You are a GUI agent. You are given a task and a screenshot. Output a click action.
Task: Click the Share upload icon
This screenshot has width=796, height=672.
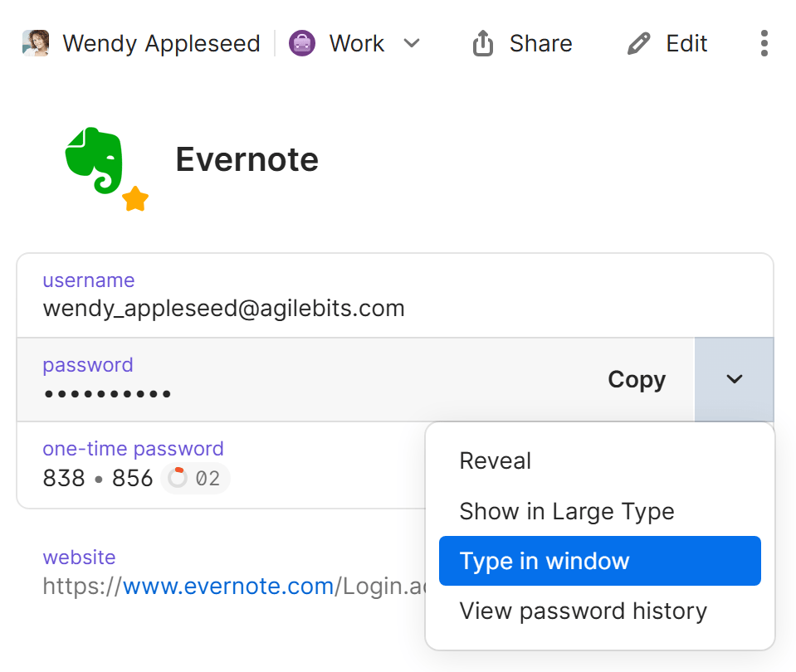(x=483, y=43)
